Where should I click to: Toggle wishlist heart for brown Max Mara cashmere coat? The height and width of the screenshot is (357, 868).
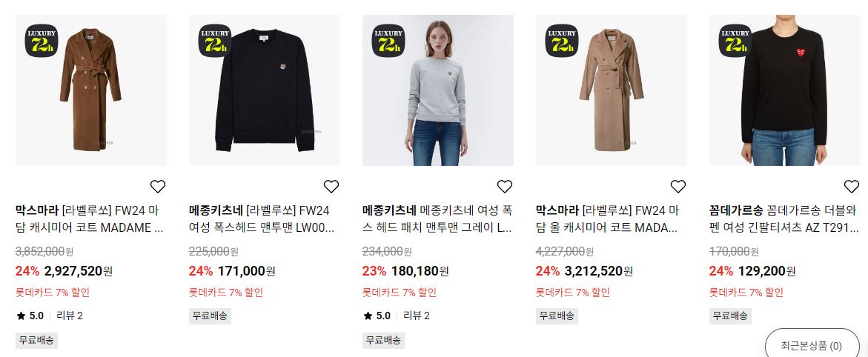(158, 187)
